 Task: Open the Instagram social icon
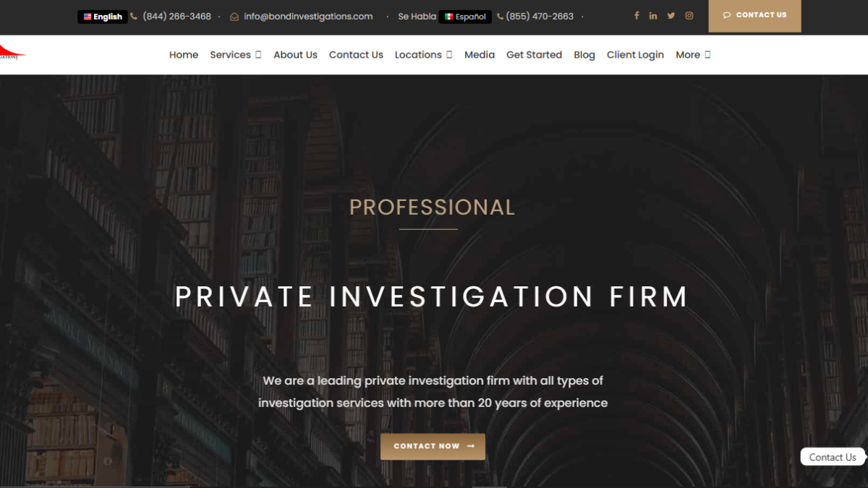(x=689, y=16)
